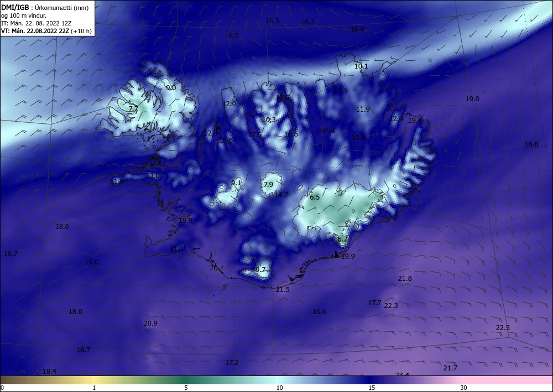The image size is (553, 392).
Task: Click the 21.8 value over the ocean
Action: click(405, 279)
